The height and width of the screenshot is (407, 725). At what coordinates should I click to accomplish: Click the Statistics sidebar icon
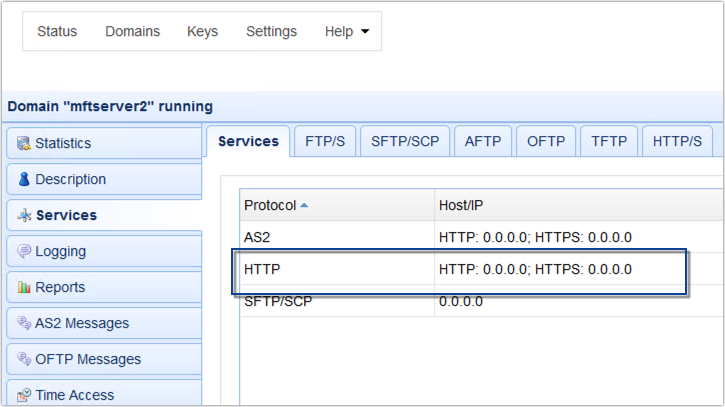pos(24,143)
